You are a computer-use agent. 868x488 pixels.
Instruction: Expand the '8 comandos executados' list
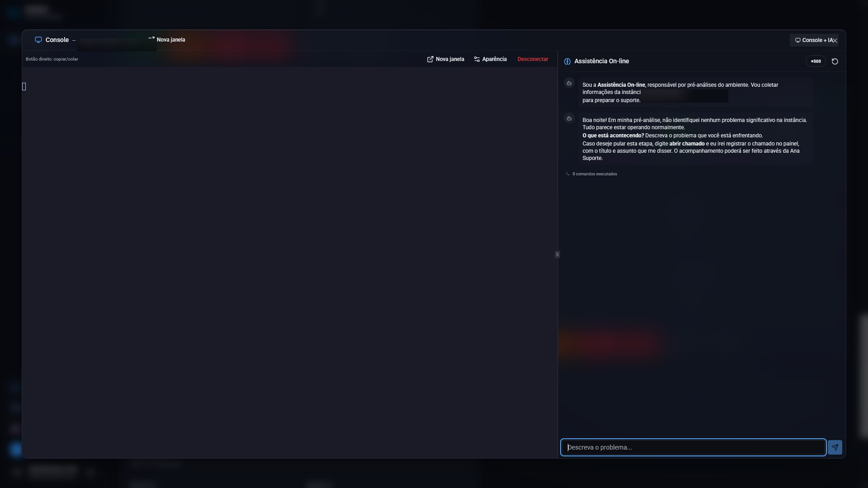(591, 174)
